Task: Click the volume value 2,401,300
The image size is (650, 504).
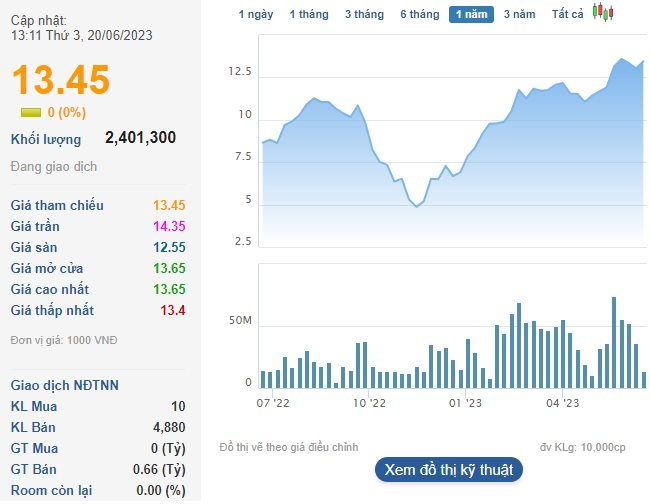Action: tap(141, 137)
